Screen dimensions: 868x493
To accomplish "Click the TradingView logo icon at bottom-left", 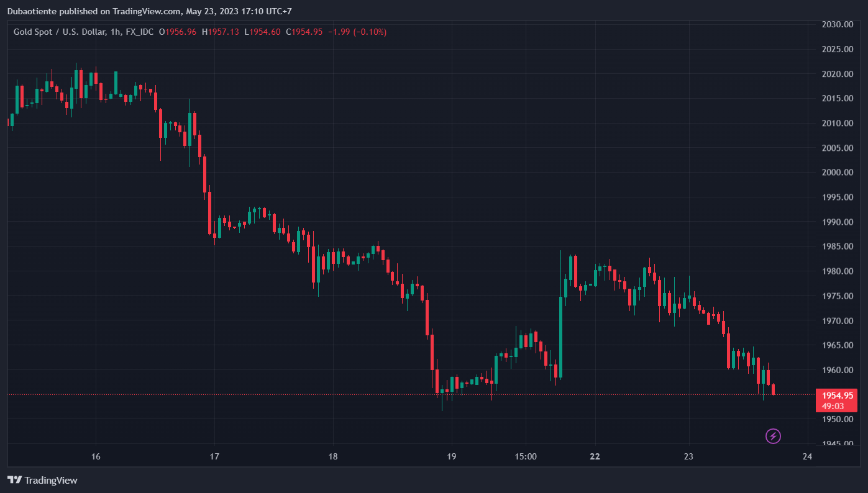I will 15,480.
